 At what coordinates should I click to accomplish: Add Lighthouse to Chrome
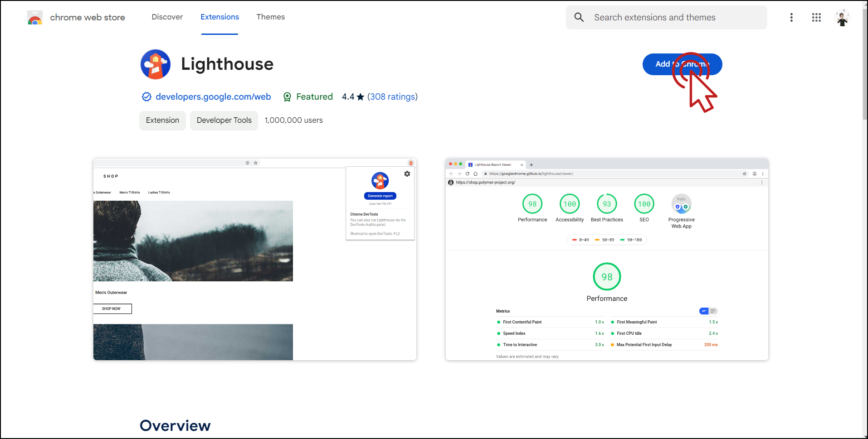682,64
